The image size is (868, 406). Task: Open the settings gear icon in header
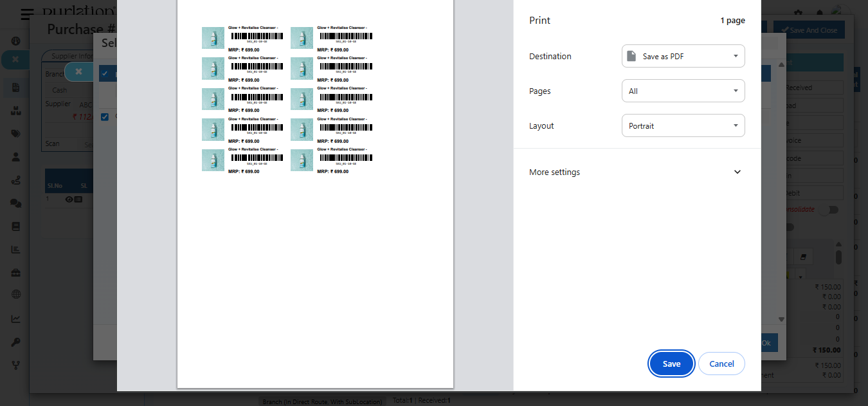coord(798,12)
